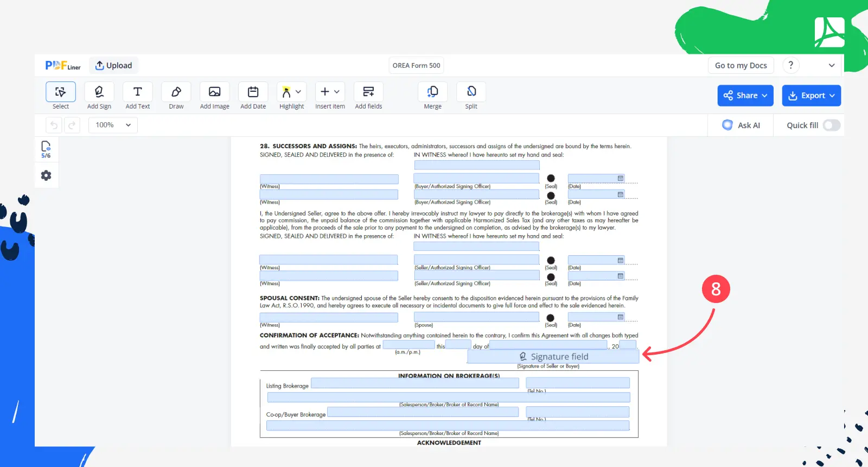Click the Insert item plus icon
868x467 pixels.
325,92
